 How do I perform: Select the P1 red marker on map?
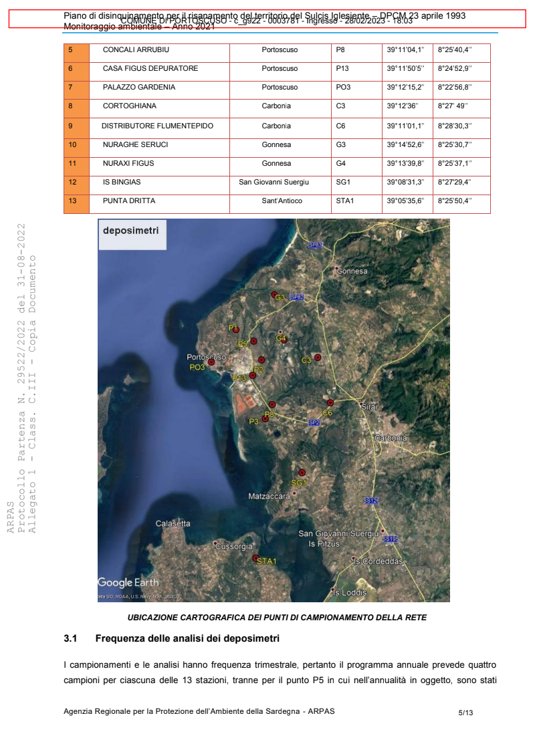(x=235, y=330)
